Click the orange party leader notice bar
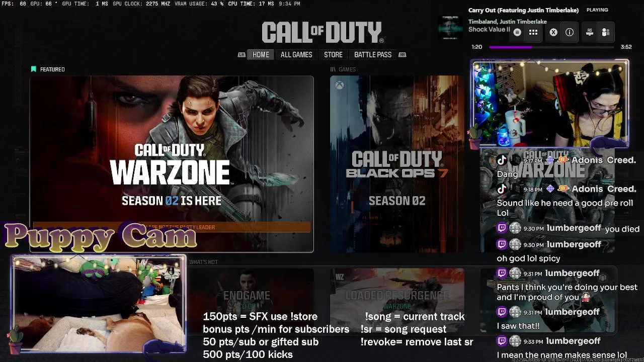644x362 pixels. 172,227
